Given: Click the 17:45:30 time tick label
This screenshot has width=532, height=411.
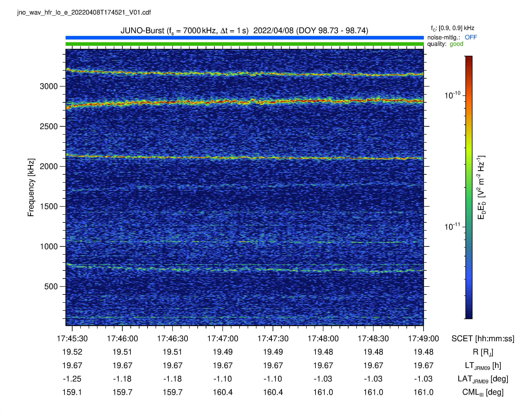Looking at the screenshot, I should click(x=72, y=338).
